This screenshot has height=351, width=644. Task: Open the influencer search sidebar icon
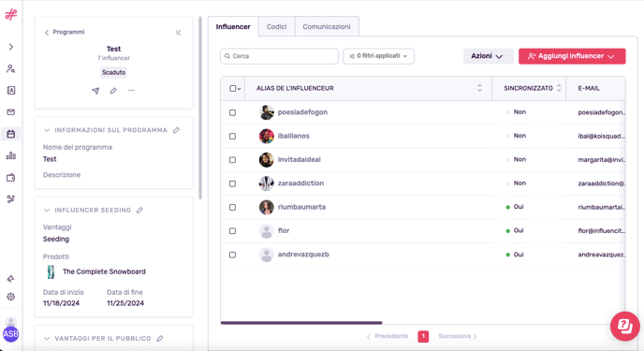tap(11, 68)
